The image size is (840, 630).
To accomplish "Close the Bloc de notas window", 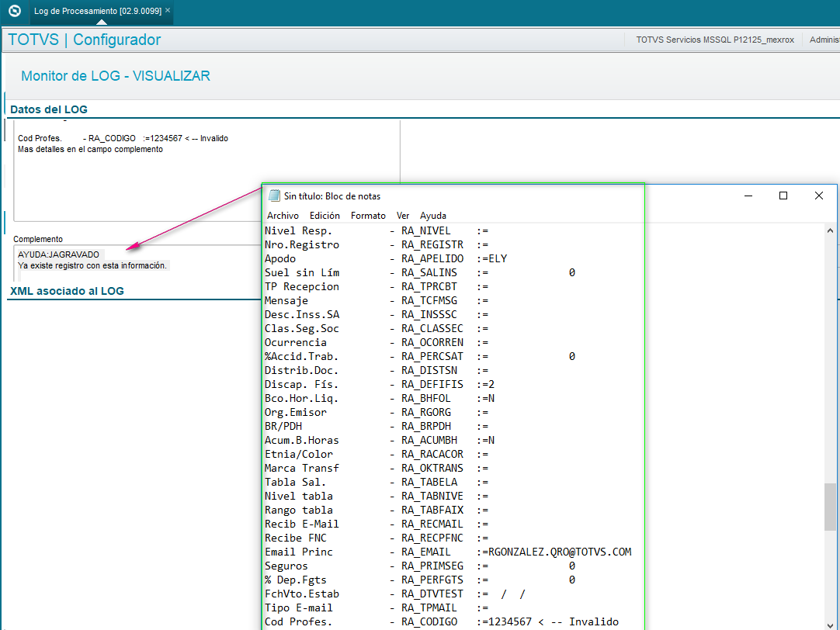I will [x=818, y=196].
